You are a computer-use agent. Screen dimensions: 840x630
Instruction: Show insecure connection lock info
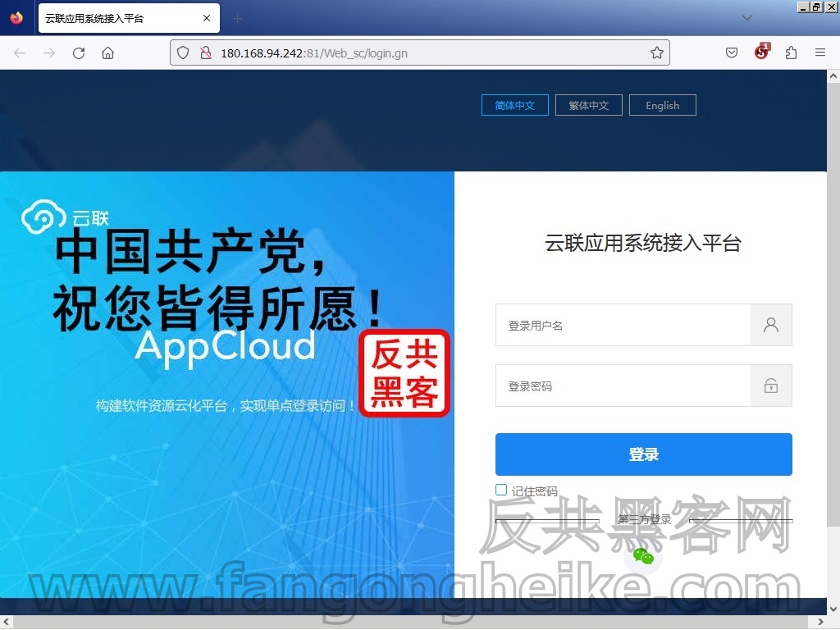tap(206, 53)
